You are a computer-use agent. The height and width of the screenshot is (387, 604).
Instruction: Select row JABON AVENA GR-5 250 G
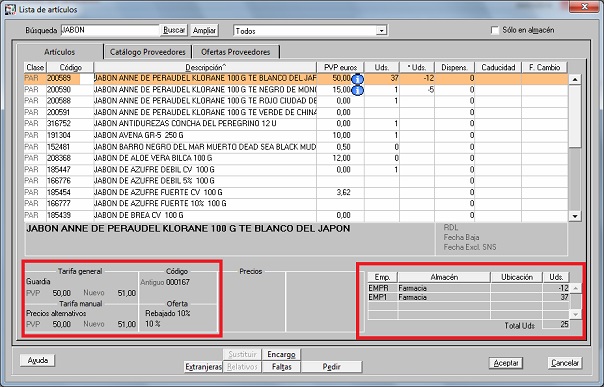296,136
